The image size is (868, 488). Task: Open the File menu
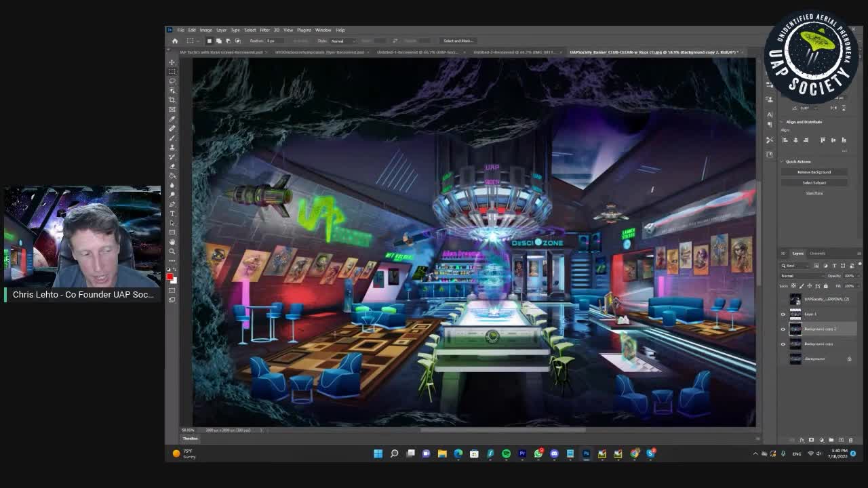[x=181, y=30]
